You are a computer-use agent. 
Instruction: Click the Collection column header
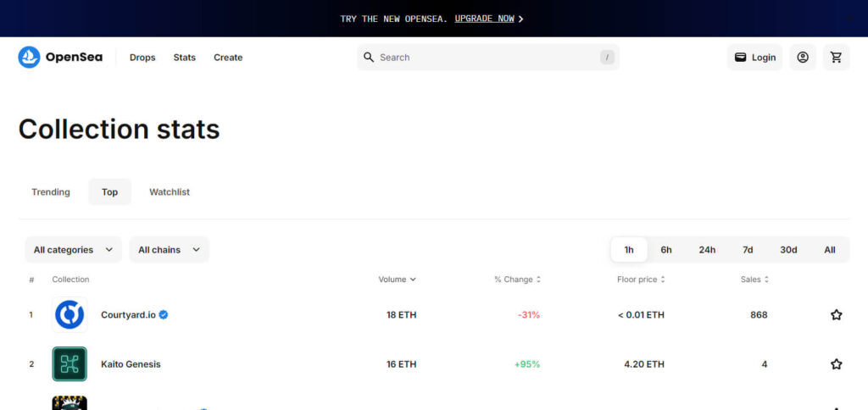[70, 280]
